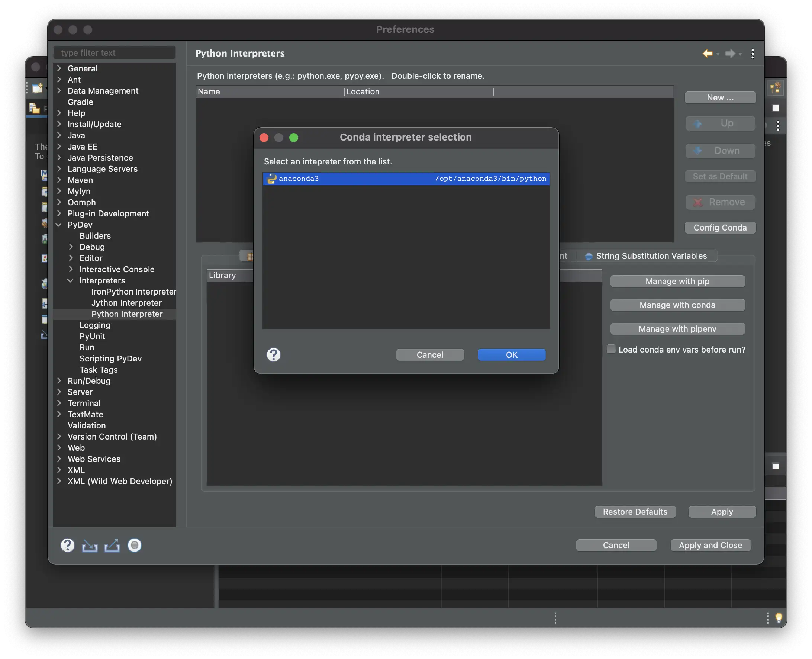812x659 pixels.
Task: Select Jython Interpreter in the tree
Action: tap(126, 303)
